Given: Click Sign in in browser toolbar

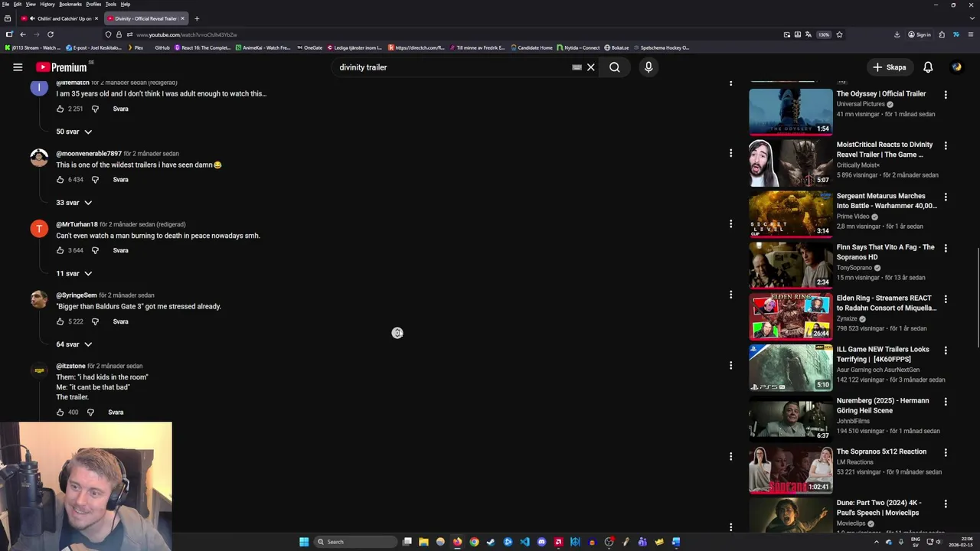Looking at the screenshot, I should (920, 34).
